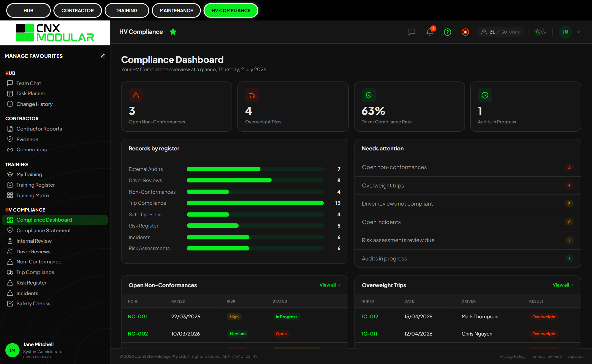Screen dimensions: 592x364
Task: Click the Driver Reviews progress bar
Action: coord(255,181)
